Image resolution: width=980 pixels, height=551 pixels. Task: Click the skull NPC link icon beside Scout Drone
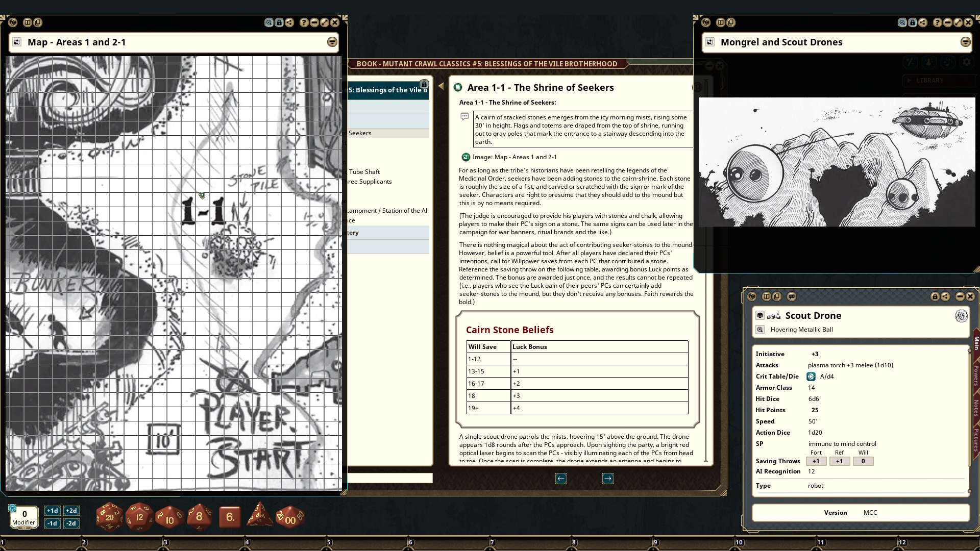tap(760, 316)
